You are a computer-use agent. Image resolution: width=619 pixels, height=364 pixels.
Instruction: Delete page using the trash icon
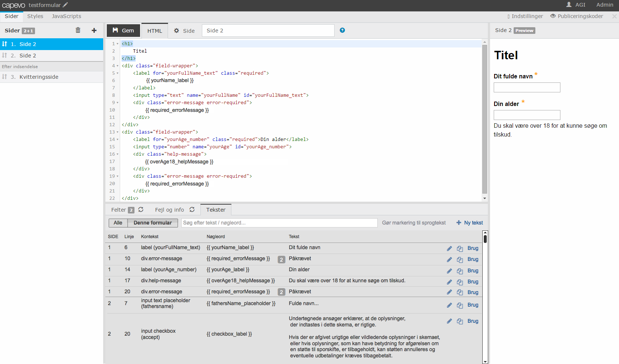pos(78,30)
